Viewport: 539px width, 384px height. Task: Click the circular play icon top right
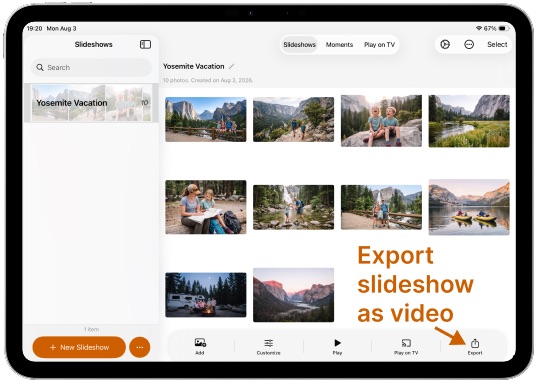[445, 44]
